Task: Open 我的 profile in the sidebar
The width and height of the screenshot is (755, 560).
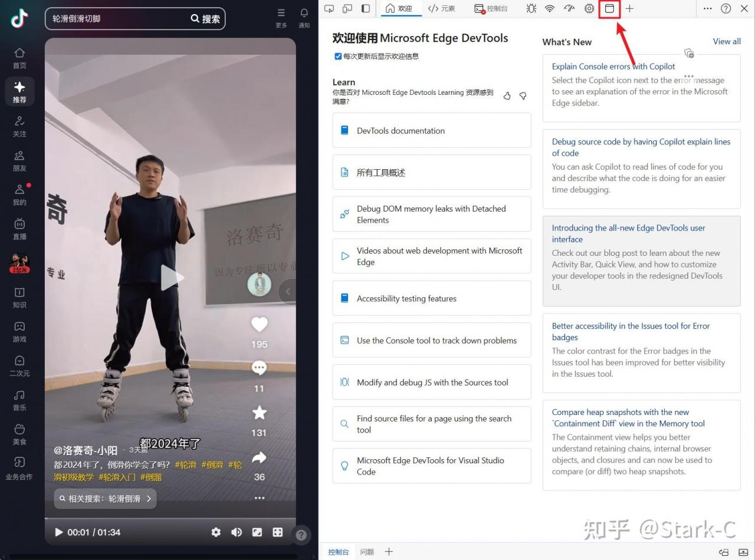Action: coord(19,195)
